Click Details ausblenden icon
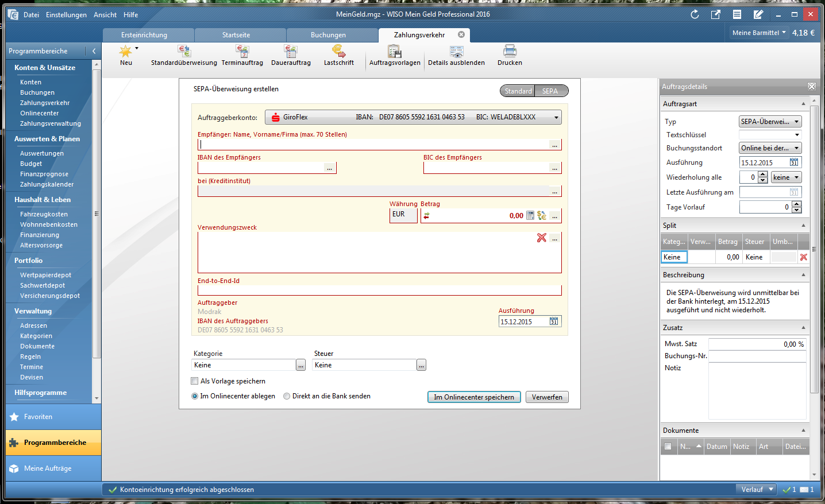This screenshot has width=825, height=504. point(457,52)
